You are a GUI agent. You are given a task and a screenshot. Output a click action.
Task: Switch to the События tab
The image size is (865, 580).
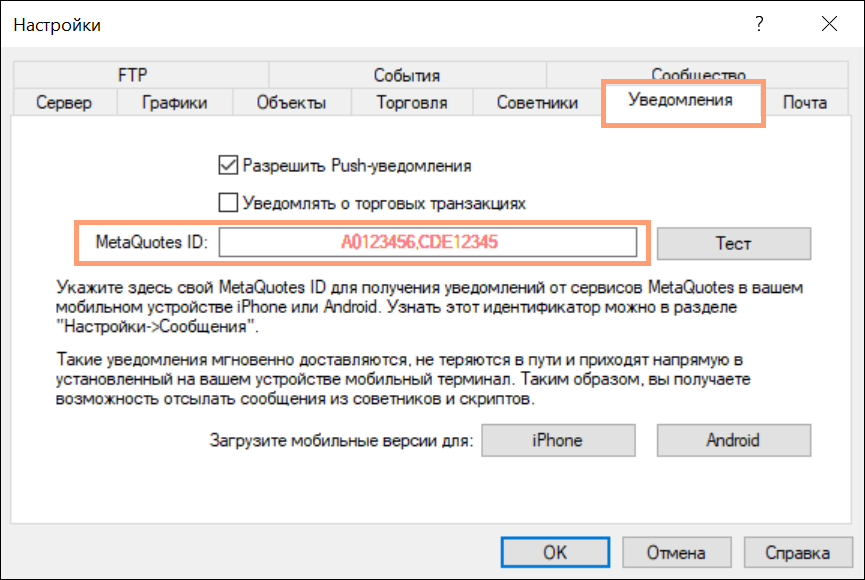[406, 75]
